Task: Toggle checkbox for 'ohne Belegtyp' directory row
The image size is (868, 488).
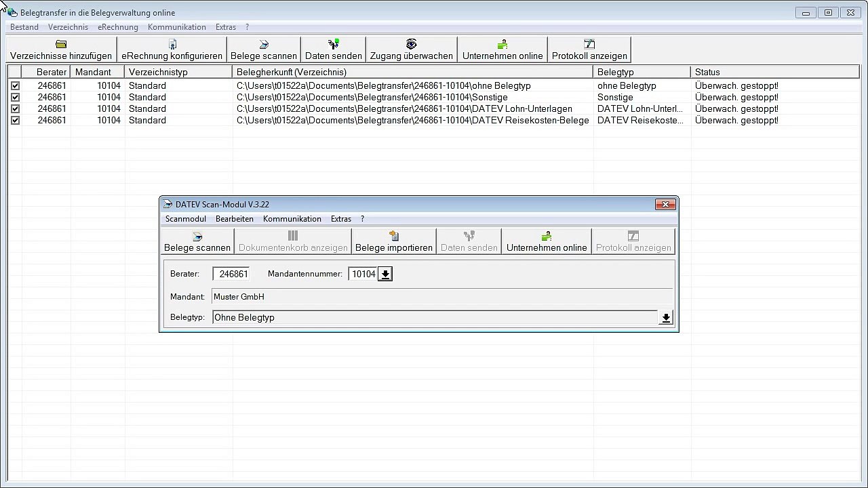Action: pos(15,86)
